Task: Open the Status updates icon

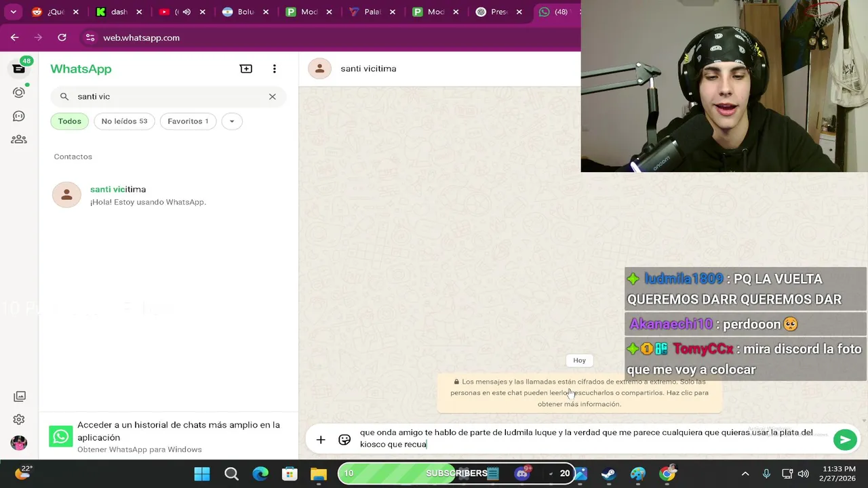Action: tap(19, 92)
